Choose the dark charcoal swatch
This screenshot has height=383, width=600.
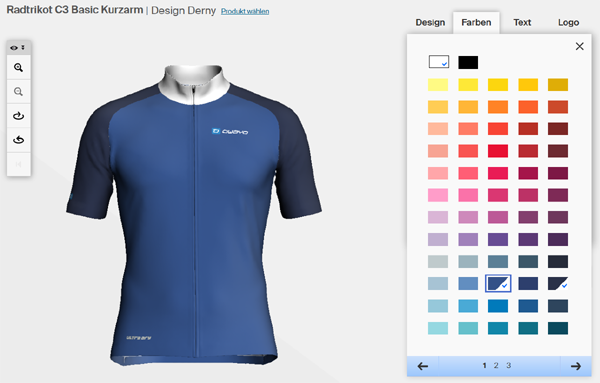(558, 262)
